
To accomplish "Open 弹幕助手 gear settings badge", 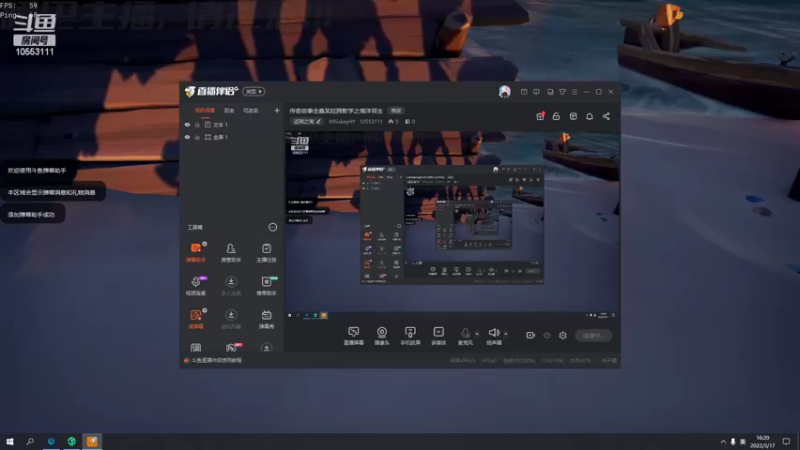I will pyautogui.click(x=205, y=244).
